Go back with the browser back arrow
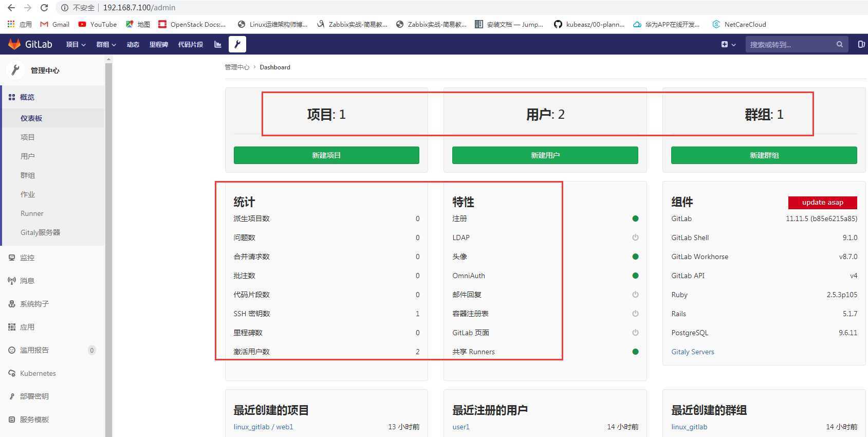 (11, 8)
